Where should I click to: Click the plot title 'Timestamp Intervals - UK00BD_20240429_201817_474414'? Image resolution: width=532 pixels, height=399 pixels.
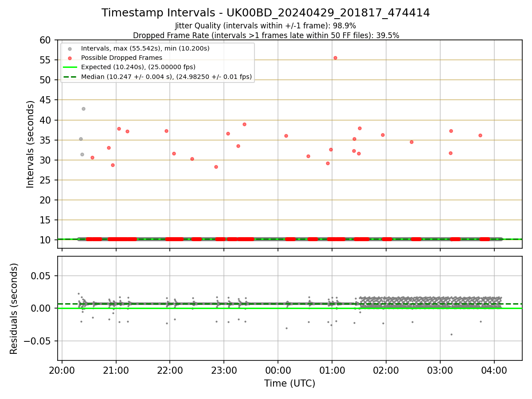click(x=266, y=13)
